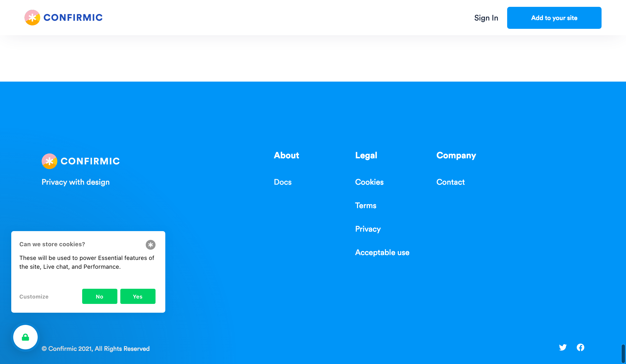The image size is (626, 364).
Task: Open the Acceptable use link
Action: tap(382, 252)
